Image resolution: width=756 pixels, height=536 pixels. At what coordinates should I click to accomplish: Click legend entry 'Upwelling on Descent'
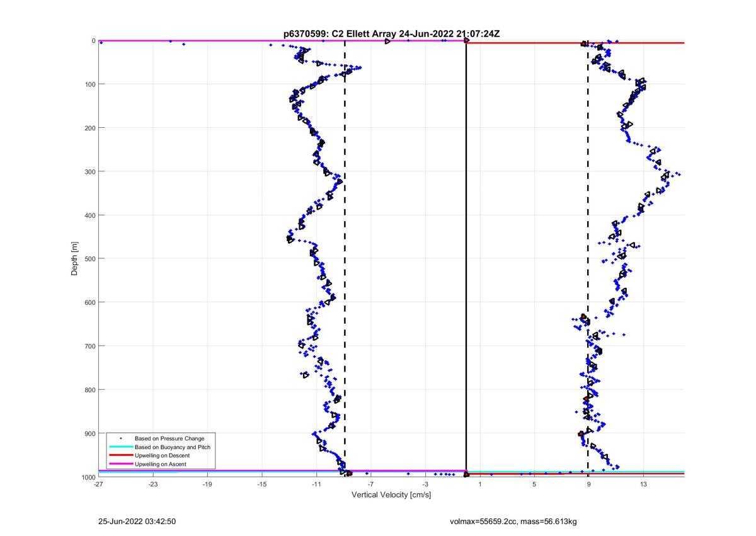[x=163, y=455]
